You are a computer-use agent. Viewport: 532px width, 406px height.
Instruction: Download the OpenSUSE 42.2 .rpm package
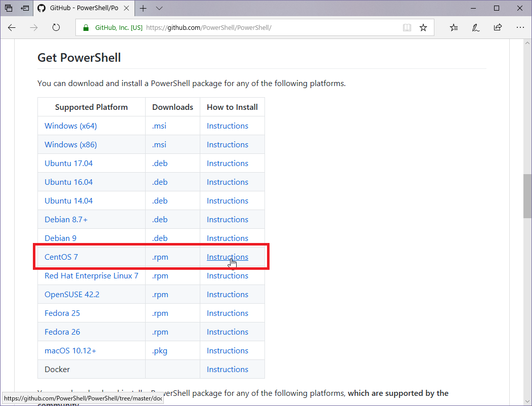pos(160,295)
